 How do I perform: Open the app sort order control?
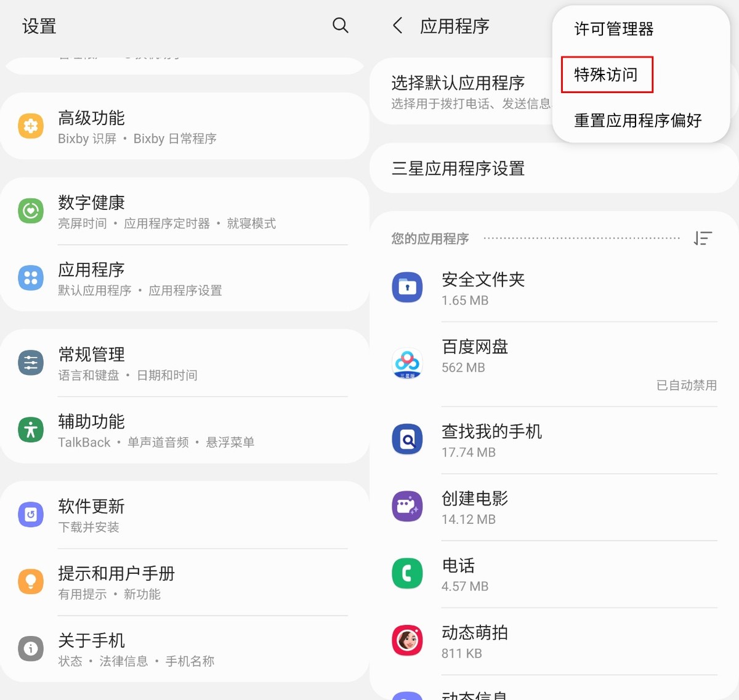click(x=703, y=238)
